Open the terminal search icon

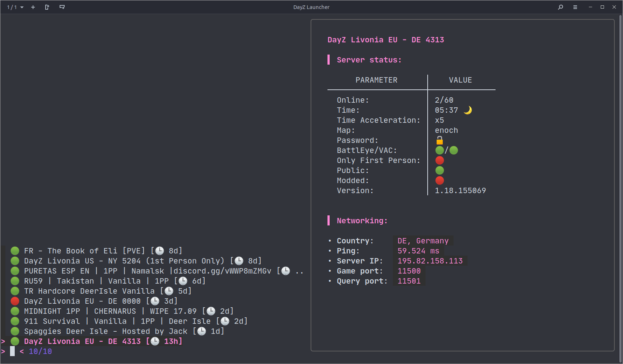click(561, 7)
